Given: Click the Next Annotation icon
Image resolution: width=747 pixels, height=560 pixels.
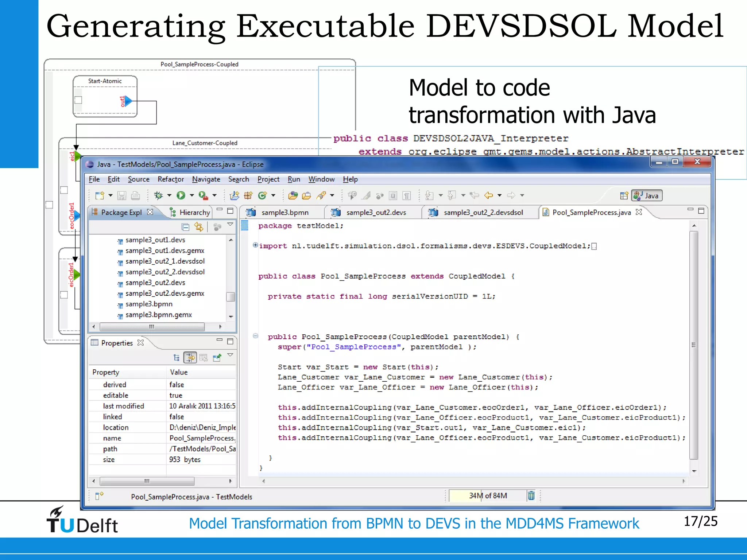Looking at the screenshot, I should [429, 196].
